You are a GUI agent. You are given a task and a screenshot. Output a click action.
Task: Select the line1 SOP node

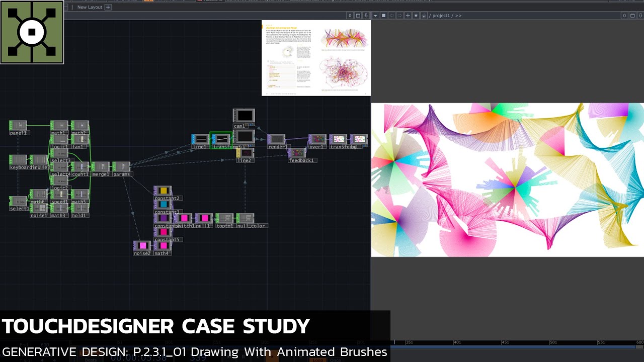[x=200, y=139]
